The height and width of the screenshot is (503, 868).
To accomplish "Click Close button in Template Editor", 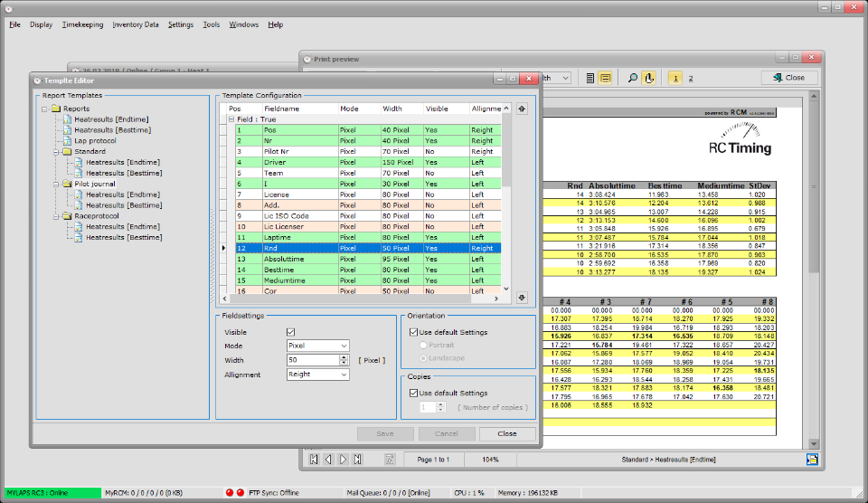I will [507, 433].
